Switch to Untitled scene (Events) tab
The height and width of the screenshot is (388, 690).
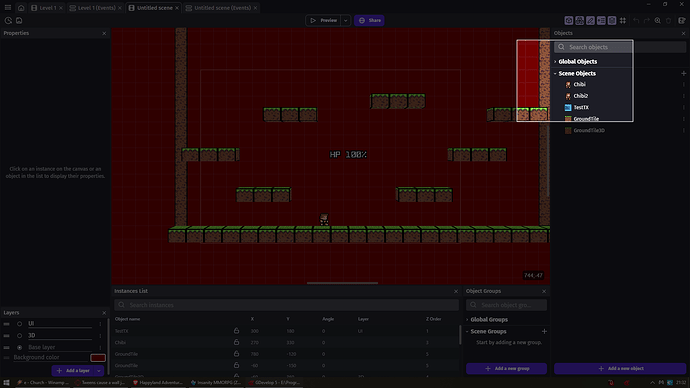222,8
